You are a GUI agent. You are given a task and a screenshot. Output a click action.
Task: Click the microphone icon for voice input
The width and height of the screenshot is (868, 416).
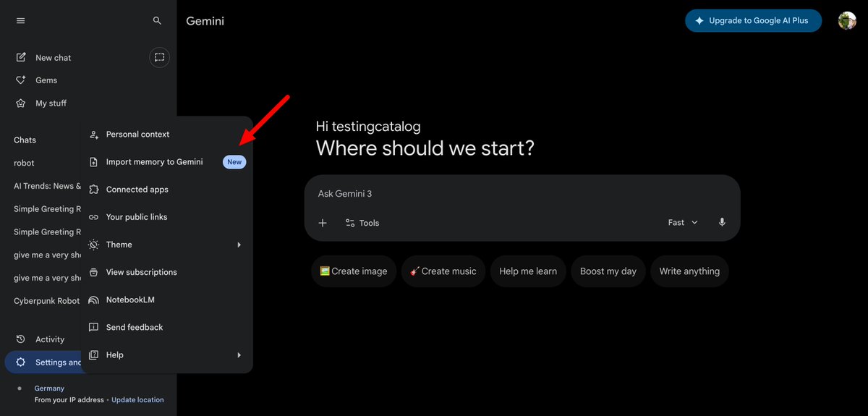coord(722,223)
